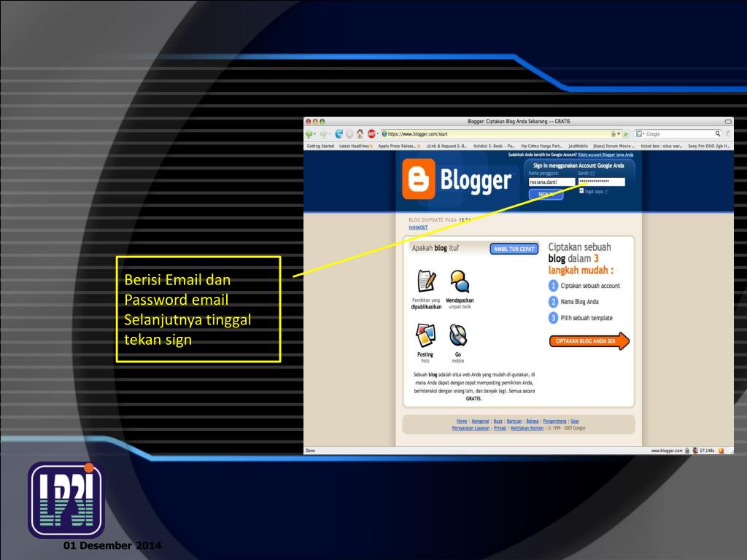Open the Koleksi E-Book bookmark

pyautogui.click(x=494, y=146)
